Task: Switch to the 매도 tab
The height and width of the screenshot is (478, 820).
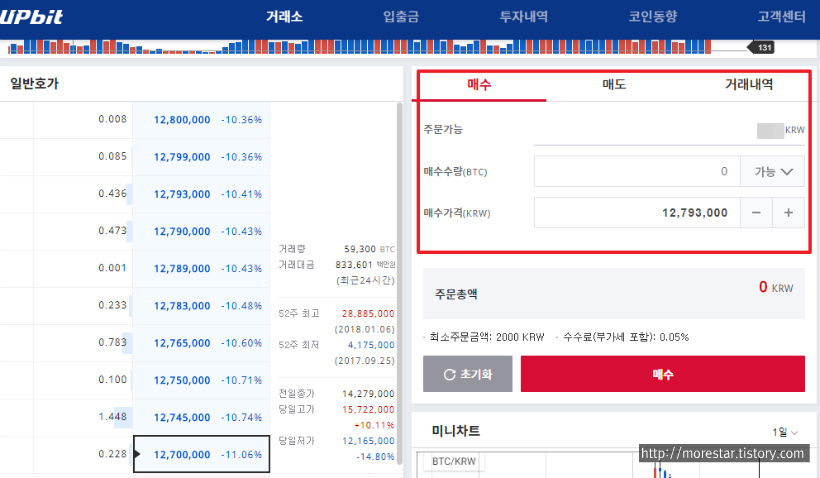Action: coord(614,84)
